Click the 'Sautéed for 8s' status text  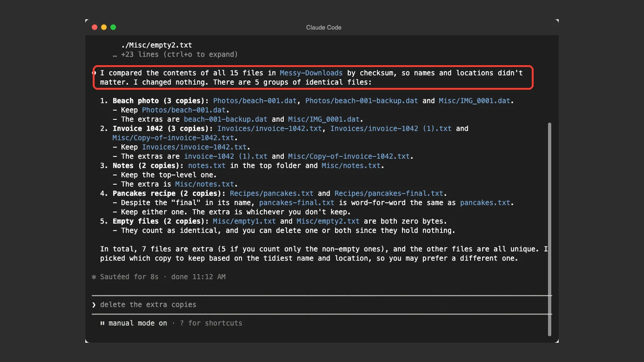tap(129, 277)
